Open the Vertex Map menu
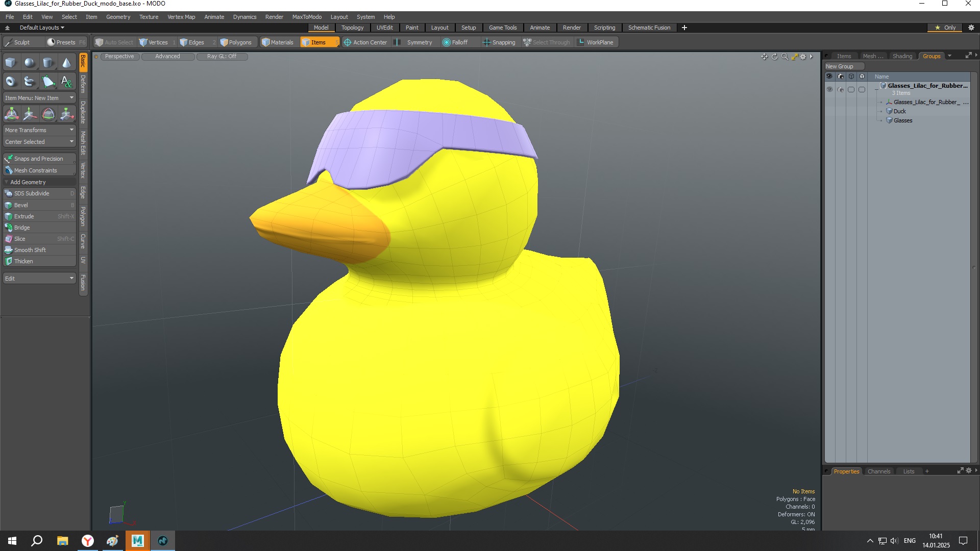The image size is (980, 551). point(181,17)
